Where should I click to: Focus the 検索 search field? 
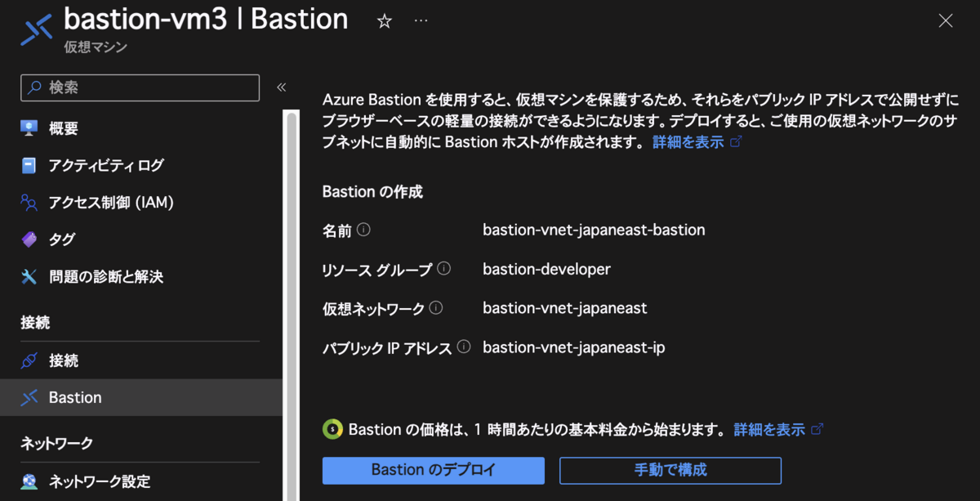[140, 87]
